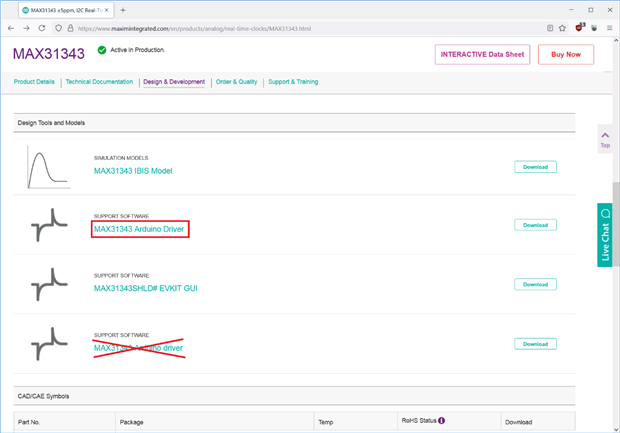Download the MAX31343 IBIS Model
620x433 pixels.
tap(535, 167)
